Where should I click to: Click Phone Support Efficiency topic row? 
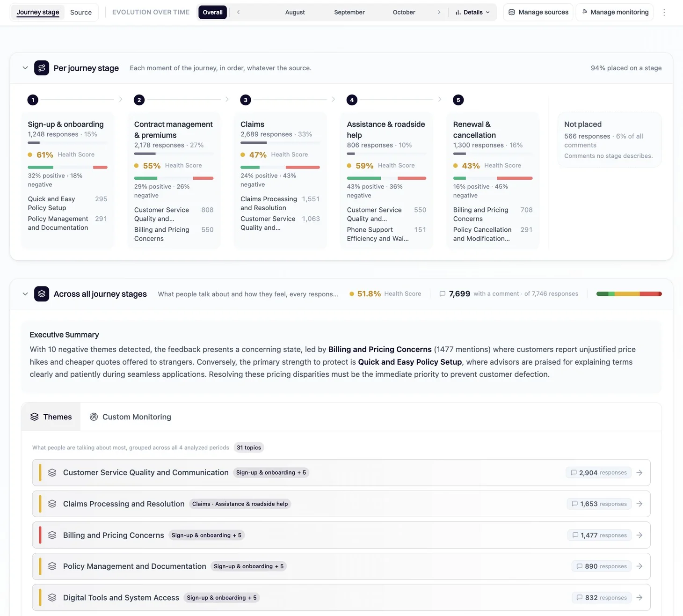(x=386, y=234)
